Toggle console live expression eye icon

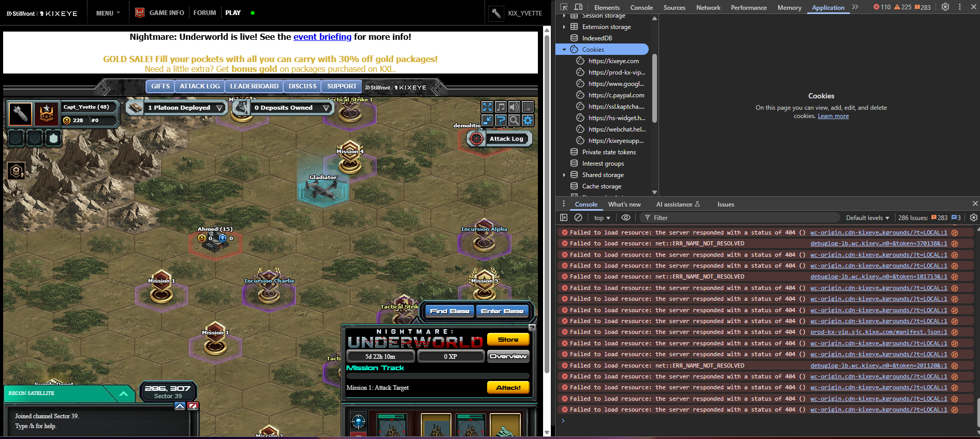pos(626,218)
